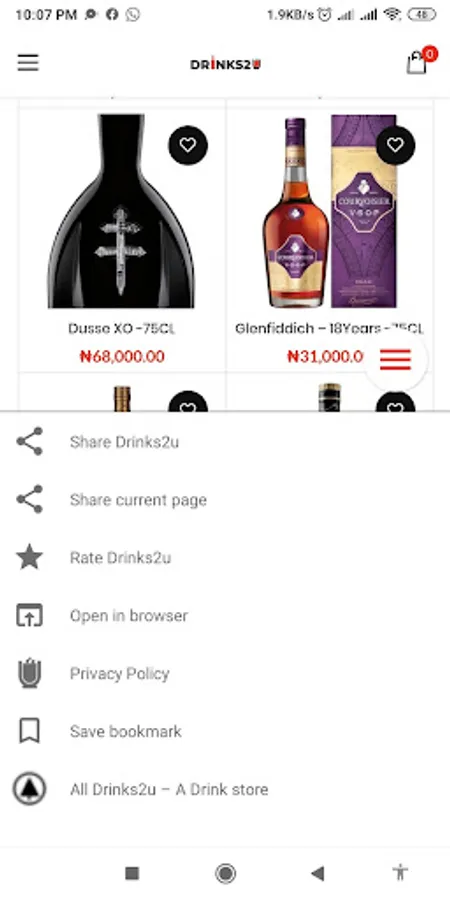The image size is (450, 900).
Task: Click the Open in browser icon
Action: tap(29, 615)
